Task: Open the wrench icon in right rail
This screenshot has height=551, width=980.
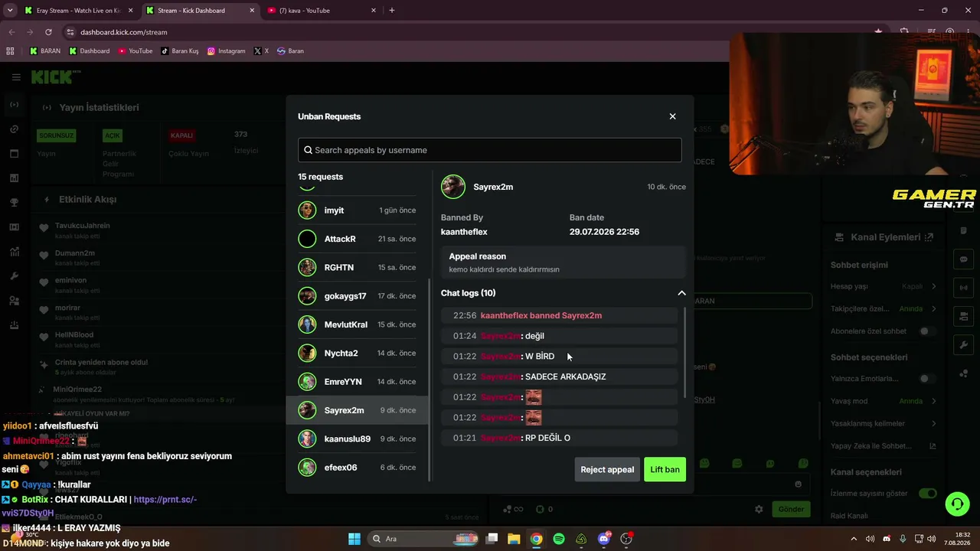Action: pyautogui.click(x=964, y=345)
